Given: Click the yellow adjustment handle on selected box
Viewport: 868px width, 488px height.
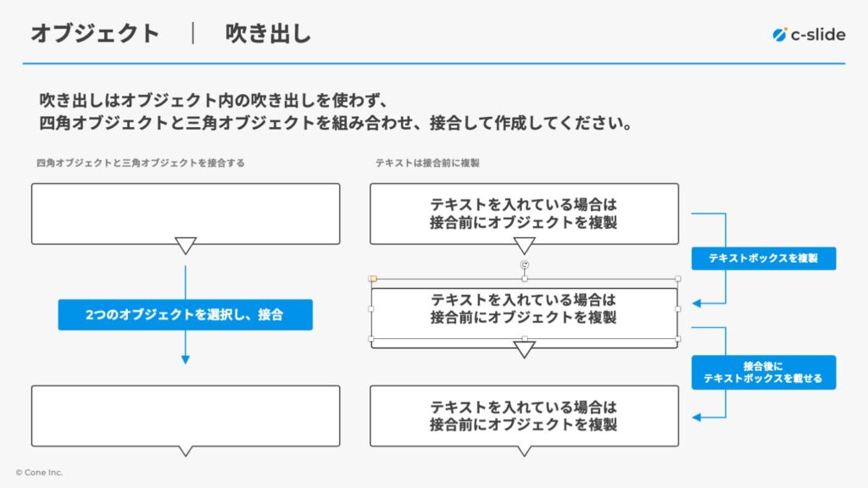Looking at the screenshot, I should [x=373, y=279].
